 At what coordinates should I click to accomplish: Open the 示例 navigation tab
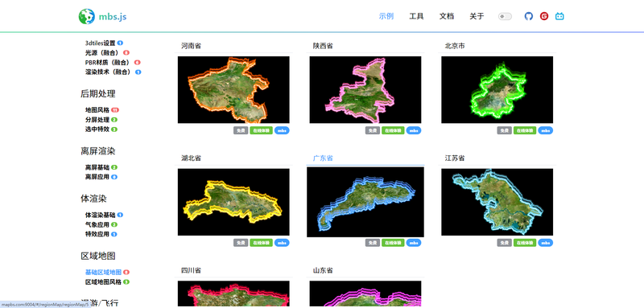point(386,16)
